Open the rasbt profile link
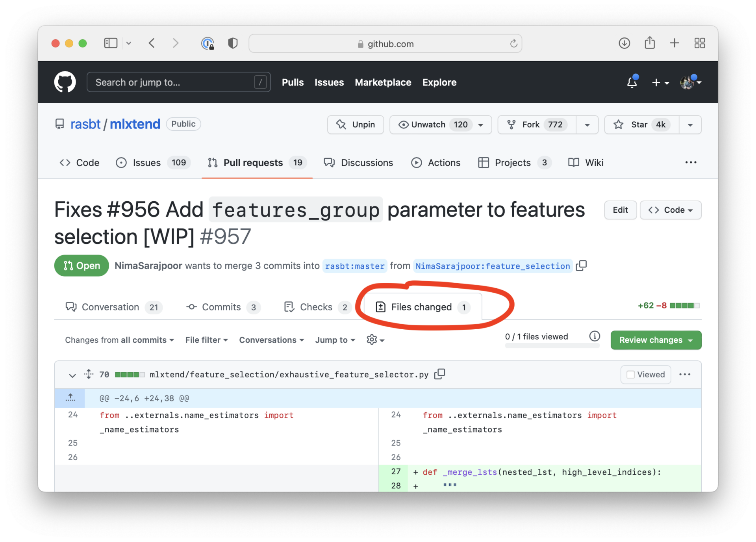This screenshot has height=542, width=756. 85,124
